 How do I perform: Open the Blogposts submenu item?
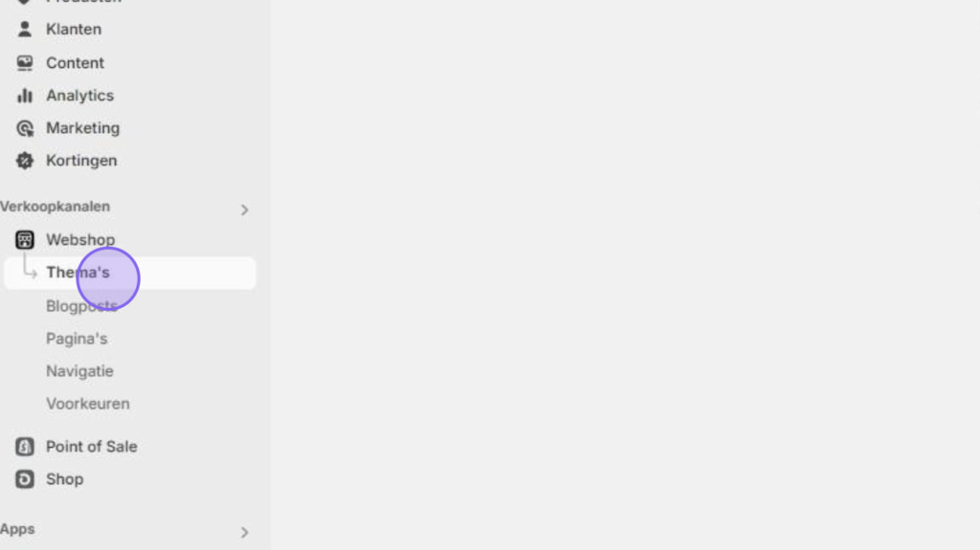pos(81,306)
